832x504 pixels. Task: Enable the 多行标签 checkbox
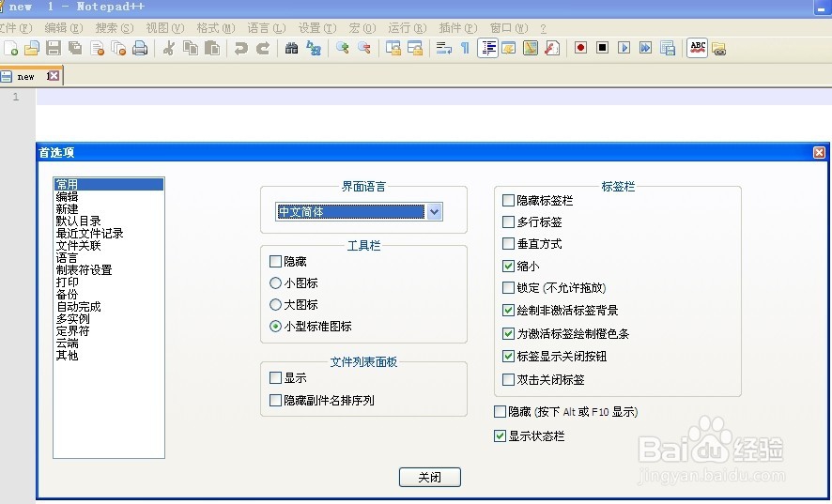[x=508, y=221]
